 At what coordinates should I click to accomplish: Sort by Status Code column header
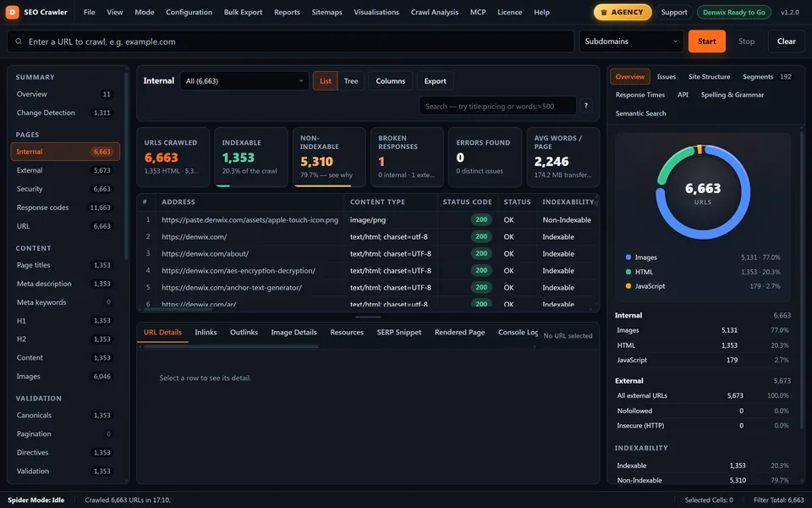click(x=467, y=202)
